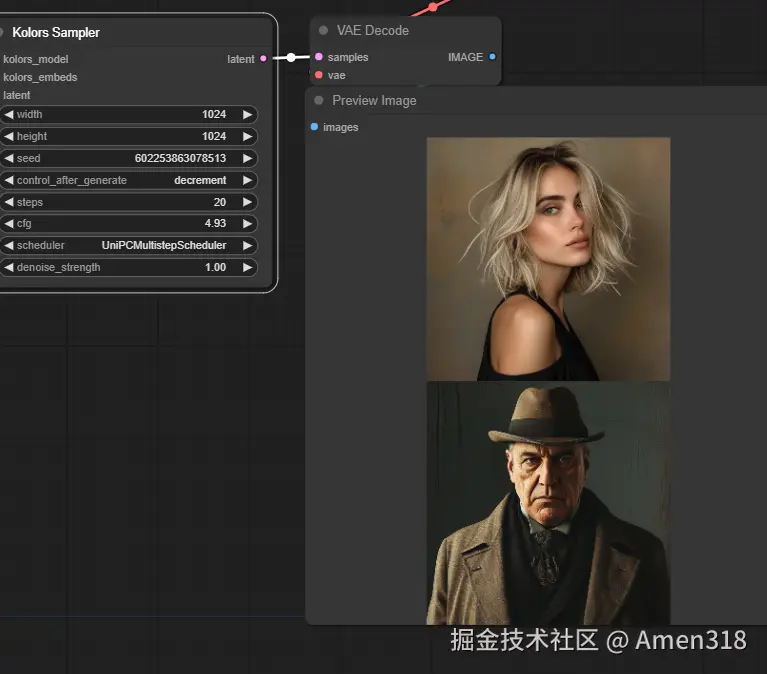Viewport: 767px width, 674px height.
Task: Collapse the VAE Decode node using its dot
Action: coord(323,31)
